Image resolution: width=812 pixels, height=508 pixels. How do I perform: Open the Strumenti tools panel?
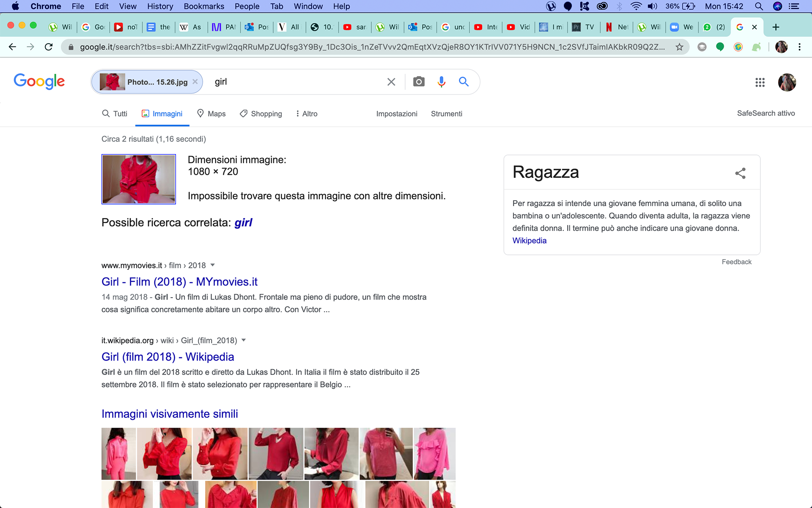pos(447,113)
